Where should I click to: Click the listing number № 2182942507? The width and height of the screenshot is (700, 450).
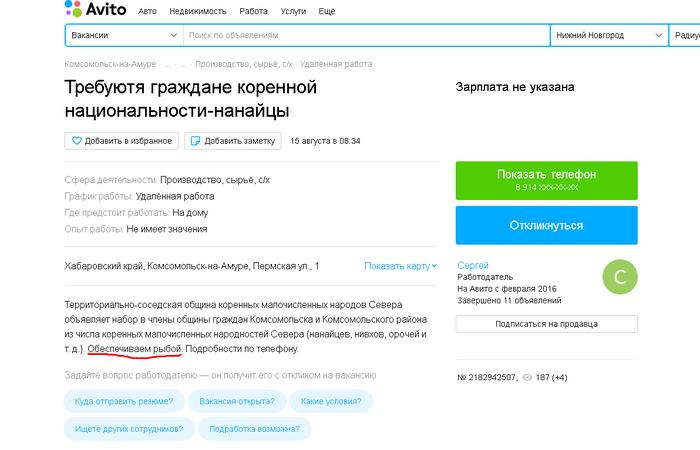coord(487,378)
